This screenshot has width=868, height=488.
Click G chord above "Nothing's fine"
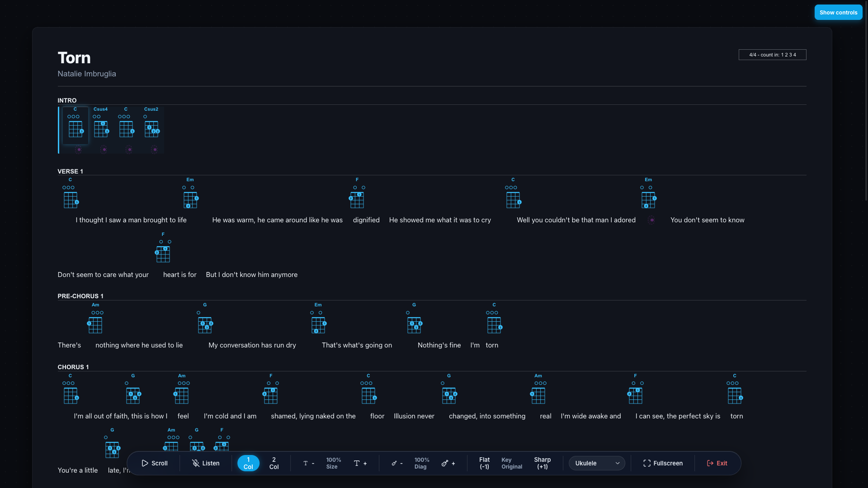click(x=414, y=319)
